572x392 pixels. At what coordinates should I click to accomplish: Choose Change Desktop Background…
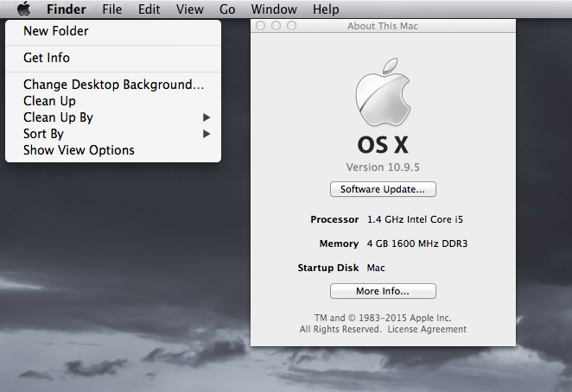pyautogui.click(x=113, y=85)
